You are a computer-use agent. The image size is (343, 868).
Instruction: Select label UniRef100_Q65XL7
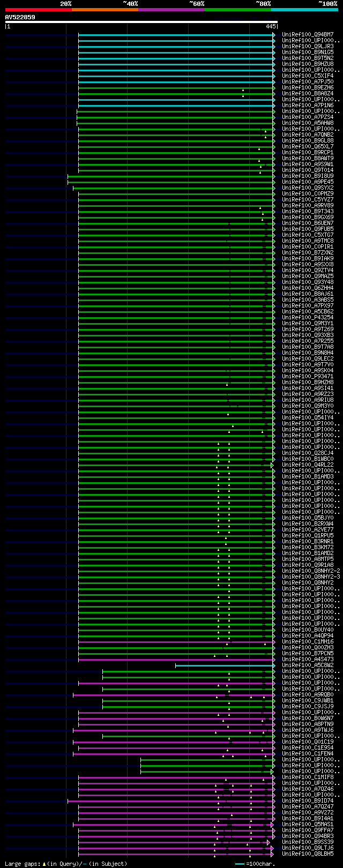[x=308, y=147]
